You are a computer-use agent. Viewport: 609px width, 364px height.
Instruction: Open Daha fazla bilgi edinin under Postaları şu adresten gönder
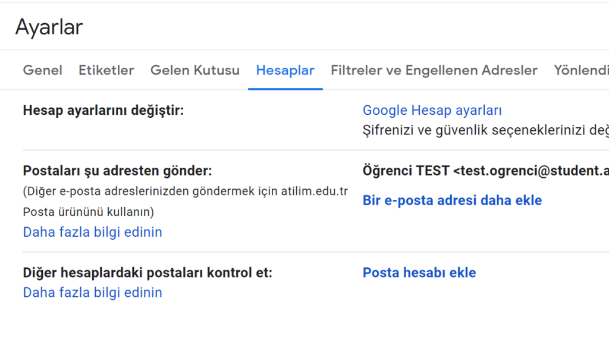click(92, 232)
